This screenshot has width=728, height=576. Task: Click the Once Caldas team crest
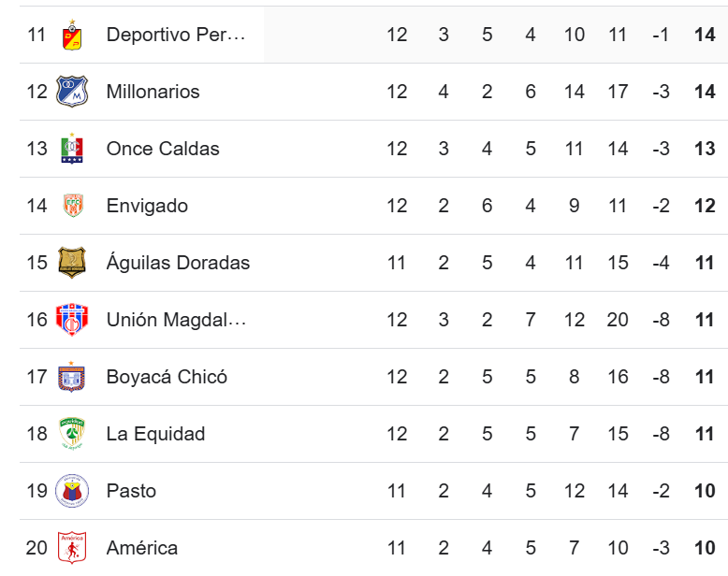coord(72,149)
